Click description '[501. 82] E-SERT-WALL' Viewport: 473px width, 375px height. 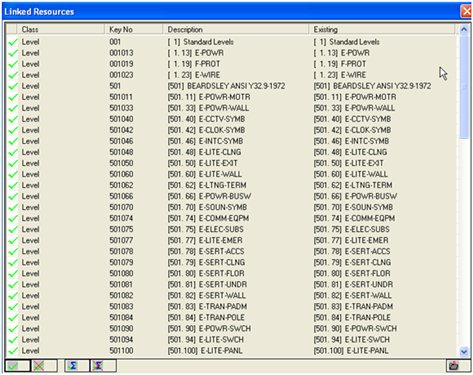(207, 295)
